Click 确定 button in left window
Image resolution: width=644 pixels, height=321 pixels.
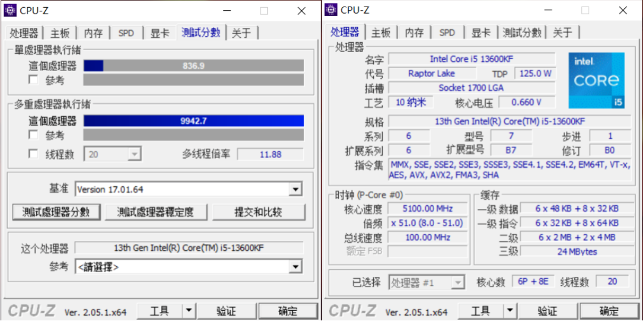click(x=288, y=311)
